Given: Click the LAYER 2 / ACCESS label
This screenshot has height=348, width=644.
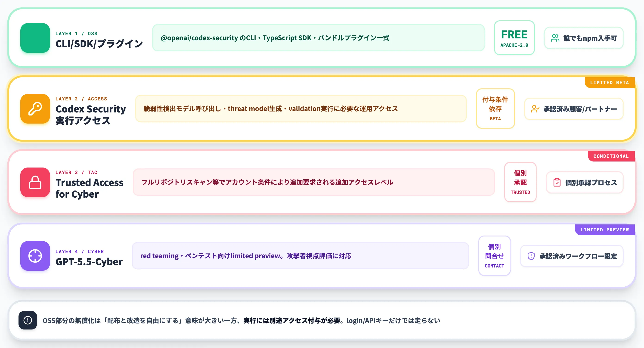Looking at the screenshot, I should point(81,99).
